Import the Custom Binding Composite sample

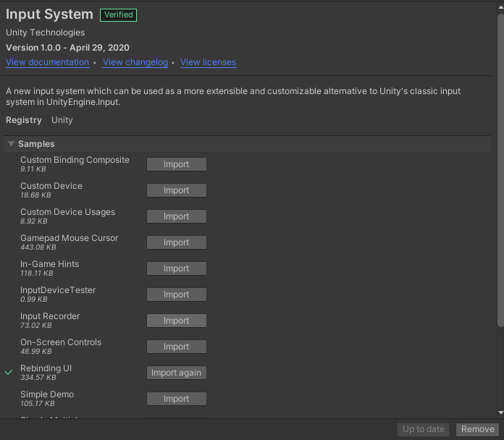click(x=176, y=164)
